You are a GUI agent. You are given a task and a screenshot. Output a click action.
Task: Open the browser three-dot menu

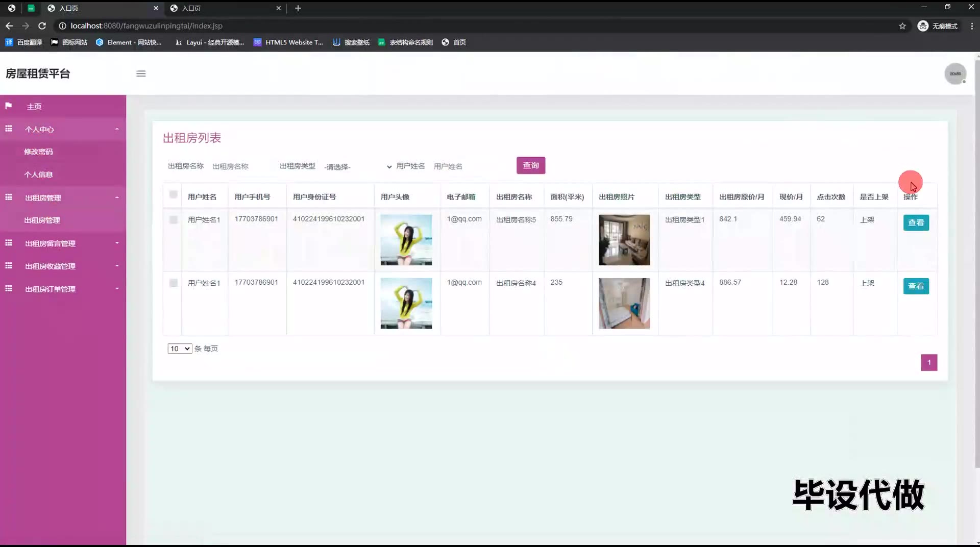pos(972,26)
